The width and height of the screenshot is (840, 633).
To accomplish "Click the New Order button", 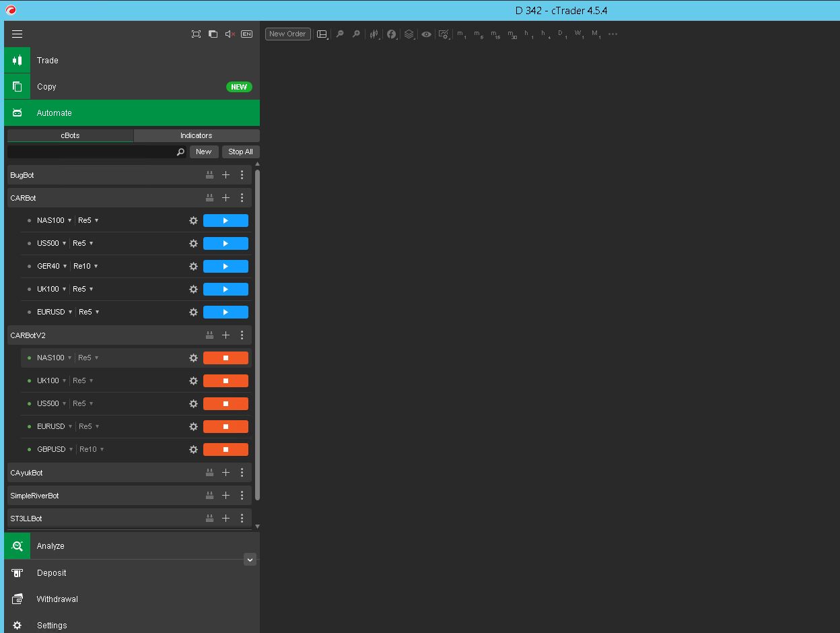I will pos(288,34).
